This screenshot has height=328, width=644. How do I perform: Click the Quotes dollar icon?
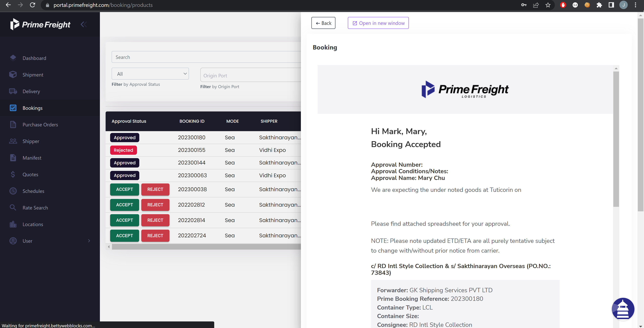pos(13,174)
